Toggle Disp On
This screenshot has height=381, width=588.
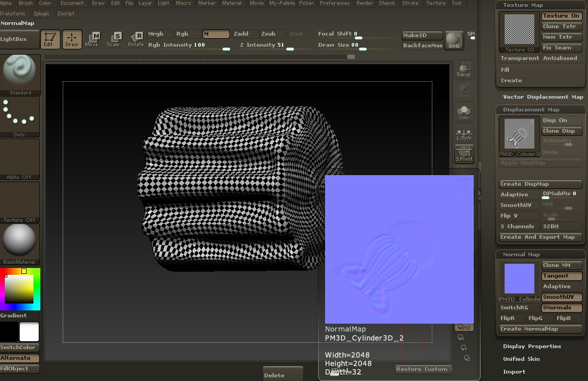[561, 120]
